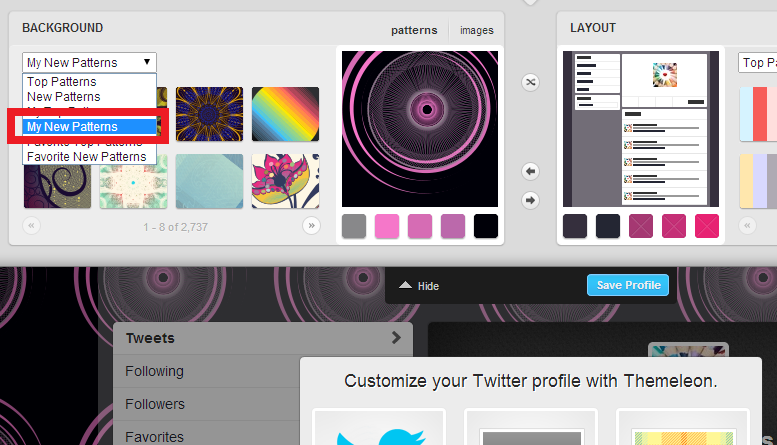This screenshot has height=445, width=777.
Task: Click the left arrow transfer icon
Action: 531,172
